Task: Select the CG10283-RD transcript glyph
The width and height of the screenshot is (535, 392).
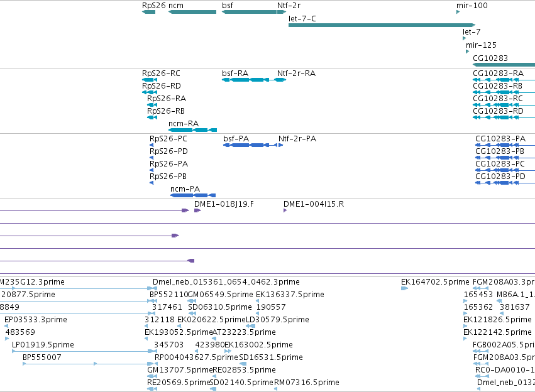Action: [x=504, y=117]
